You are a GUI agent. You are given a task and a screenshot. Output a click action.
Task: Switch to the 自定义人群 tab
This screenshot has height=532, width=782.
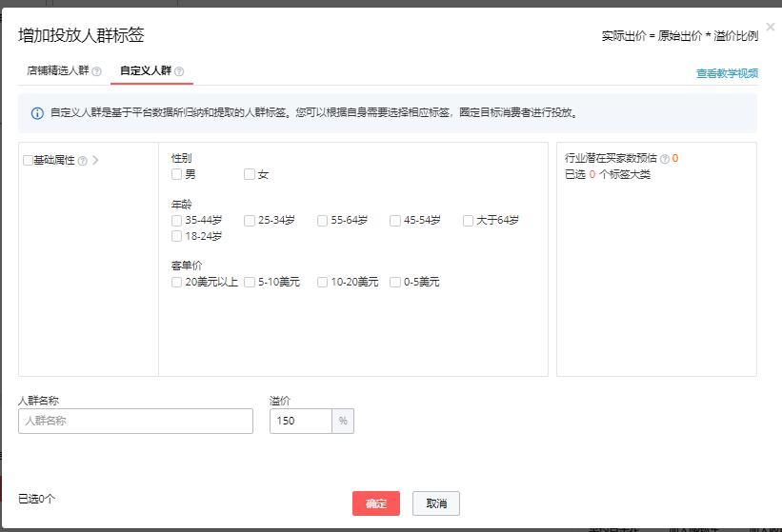point(146,70)
